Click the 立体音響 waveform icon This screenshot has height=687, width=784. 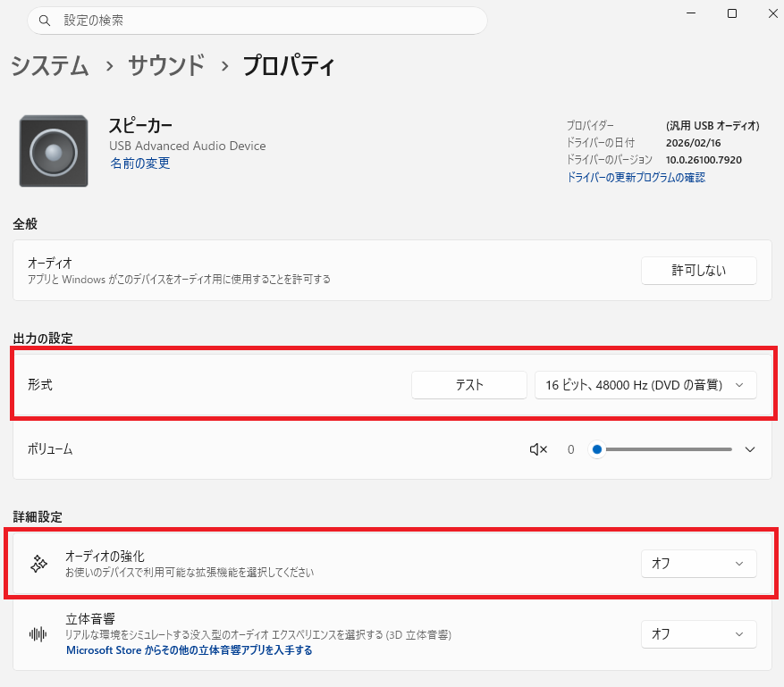point(38,634)
